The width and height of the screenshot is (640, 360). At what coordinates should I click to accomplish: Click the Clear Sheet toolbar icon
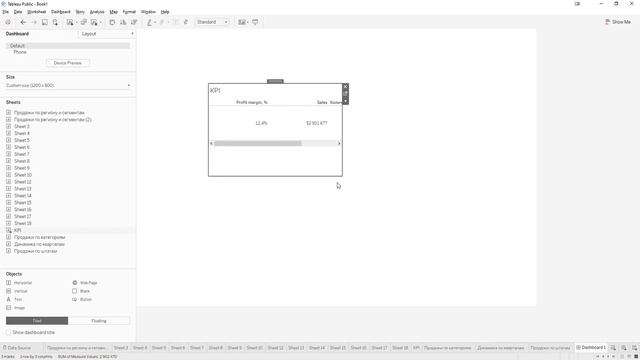(94, 22)
